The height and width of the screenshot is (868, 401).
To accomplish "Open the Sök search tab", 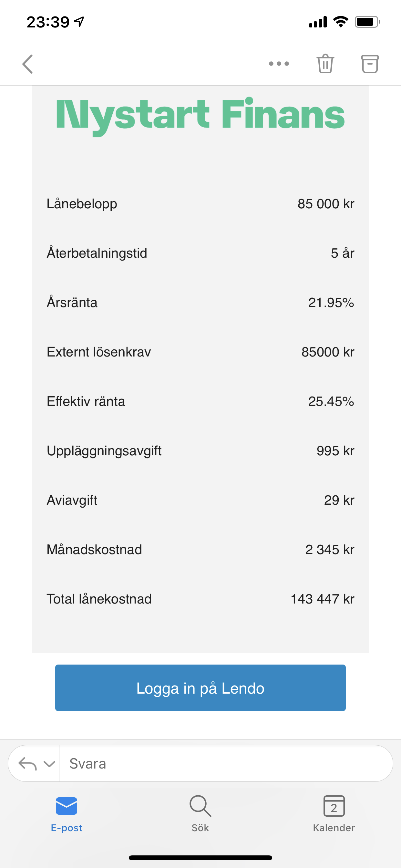I will point(200,813).
